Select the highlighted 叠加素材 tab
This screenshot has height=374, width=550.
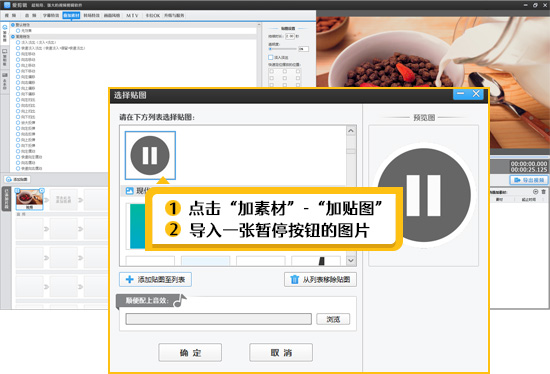pos(71,15)
